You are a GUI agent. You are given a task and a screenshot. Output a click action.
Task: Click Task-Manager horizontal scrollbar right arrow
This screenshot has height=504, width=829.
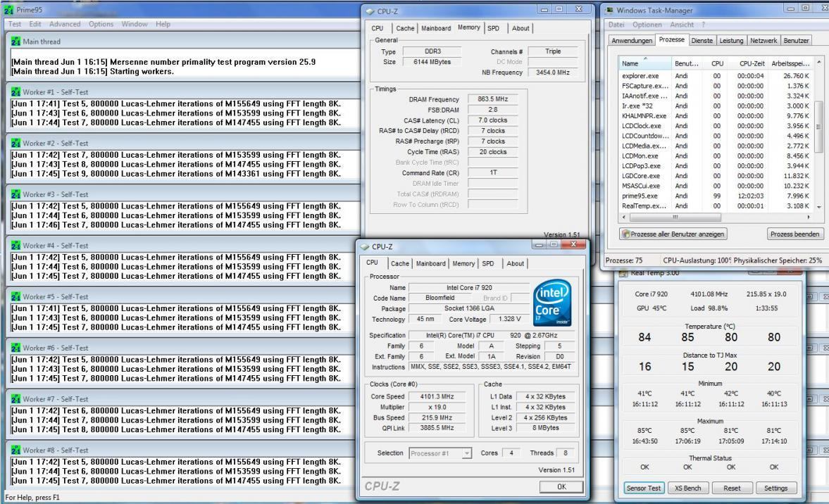point(809,217)
